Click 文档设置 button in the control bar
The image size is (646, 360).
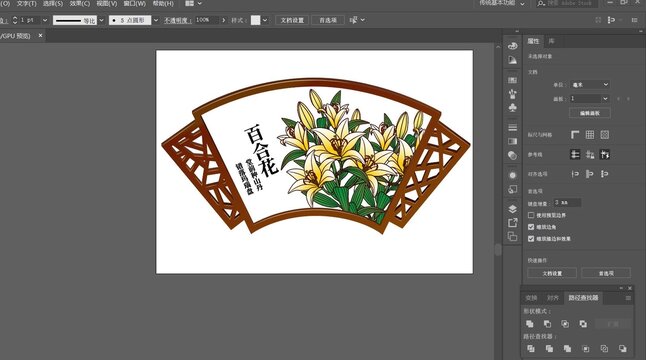point(292,20)
